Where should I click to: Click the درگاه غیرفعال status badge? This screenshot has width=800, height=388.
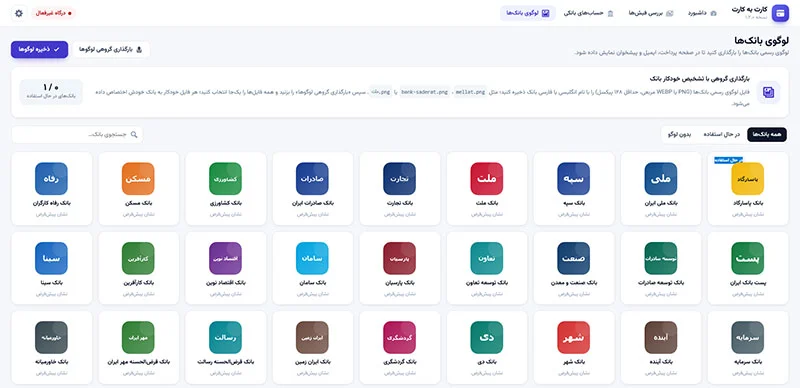(54, 13)
